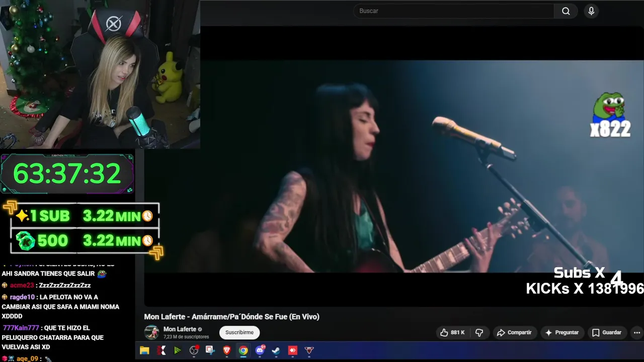644x362 pixels.
Task: Click the Subs X overlay text
Action: (x=579, y=273)
